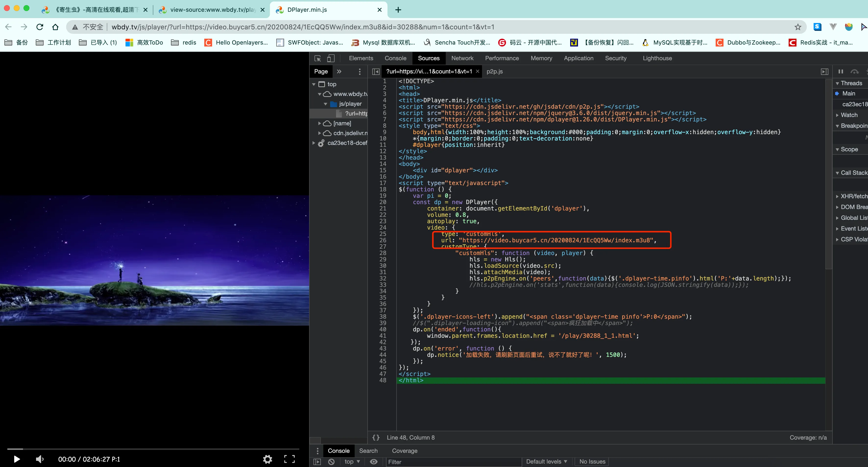Collapse the js/player folder

325,104
